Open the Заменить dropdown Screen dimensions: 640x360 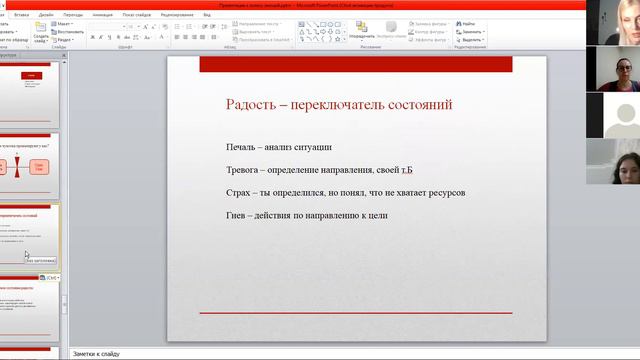tap(470, 32)
